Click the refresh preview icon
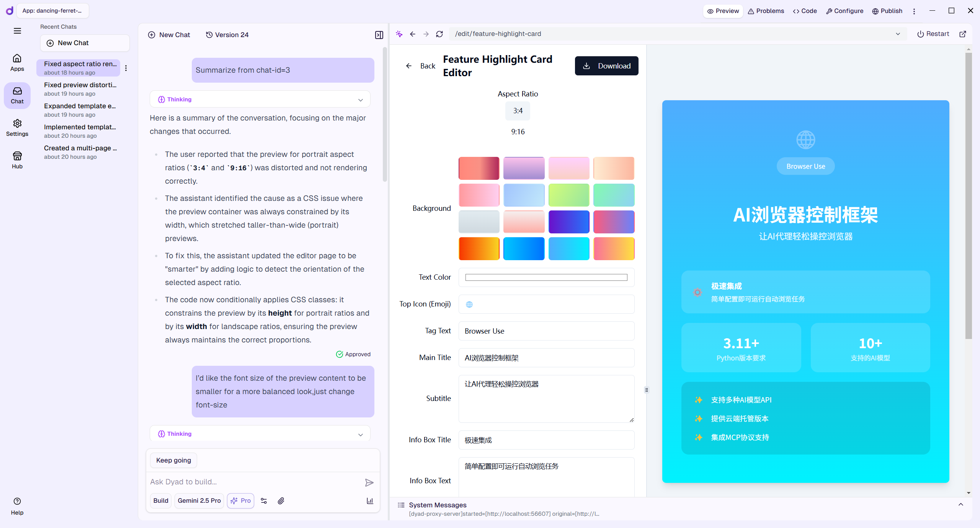The width and height of the screenshot is (980, 528). 439,34
